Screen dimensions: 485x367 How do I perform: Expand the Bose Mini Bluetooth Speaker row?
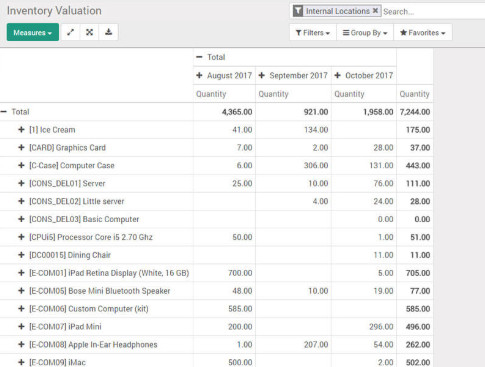[21, 291]
